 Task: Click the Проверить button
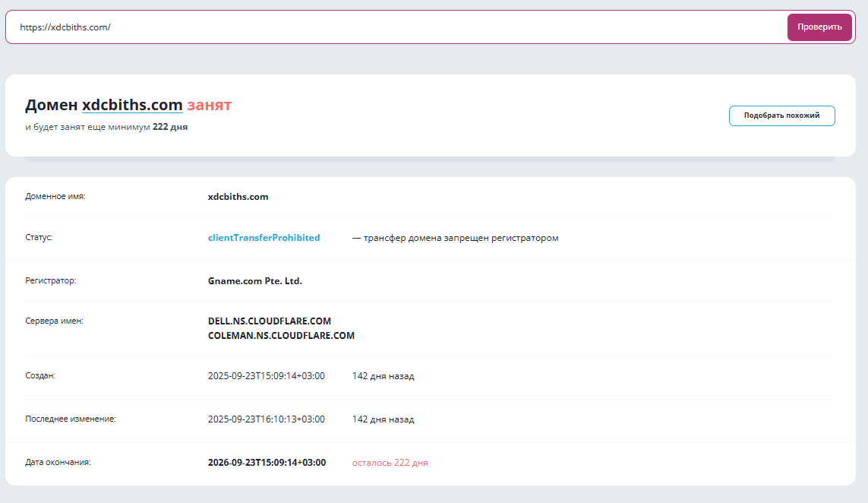(x=819, y=27)
